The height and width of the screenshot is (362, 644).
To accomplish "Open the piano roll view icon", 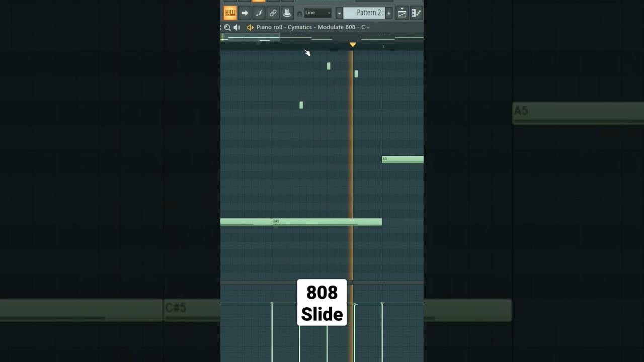I will tap(416, 13).
